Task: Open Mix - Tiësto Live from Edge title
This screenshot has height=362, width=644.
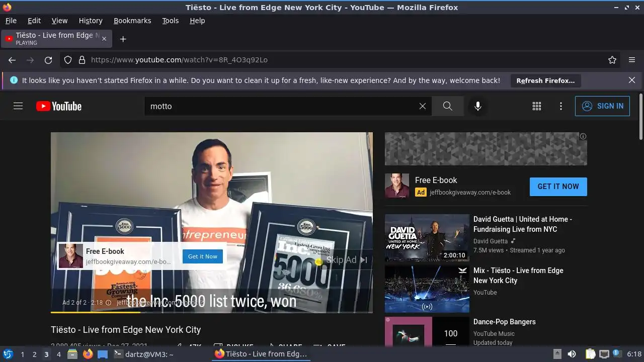Action: pos(518,276)
